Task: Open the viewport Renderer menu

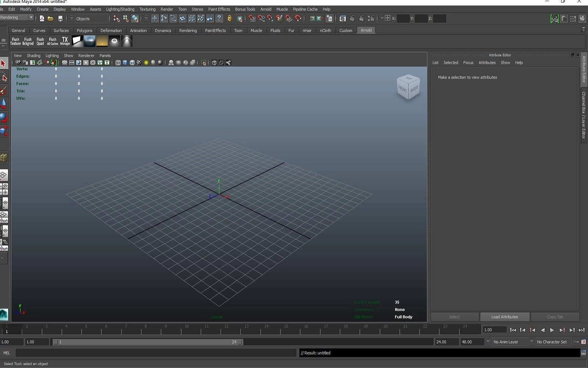Action: [x=86, y=56]
